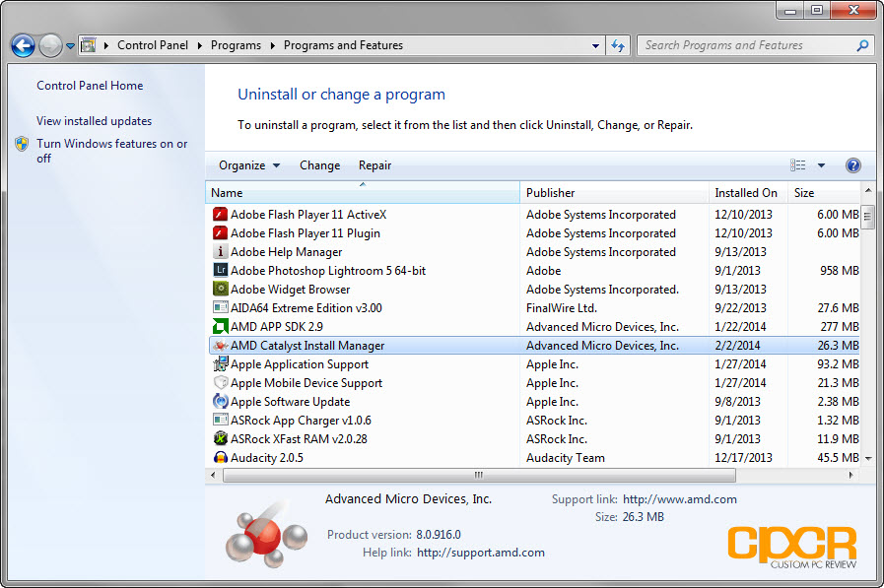Click the http://support.amd.com help link text
This screenshot has height=588, width=884.
click(x=481, y=553)
